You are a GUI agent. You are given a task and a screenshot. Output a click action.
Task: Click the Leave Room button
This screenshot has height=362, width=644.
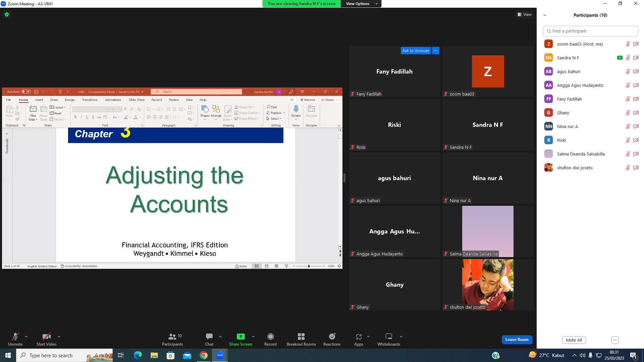[517, 340]
